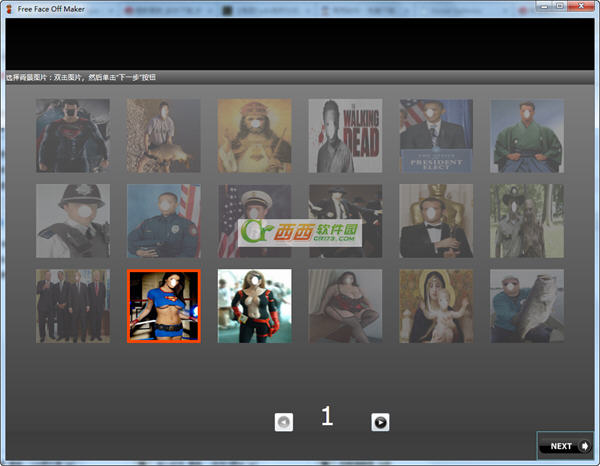The width and height of the screenshot is (600, 466).
Task: Select the green kimono samurai template
Action: coord(527,135)
